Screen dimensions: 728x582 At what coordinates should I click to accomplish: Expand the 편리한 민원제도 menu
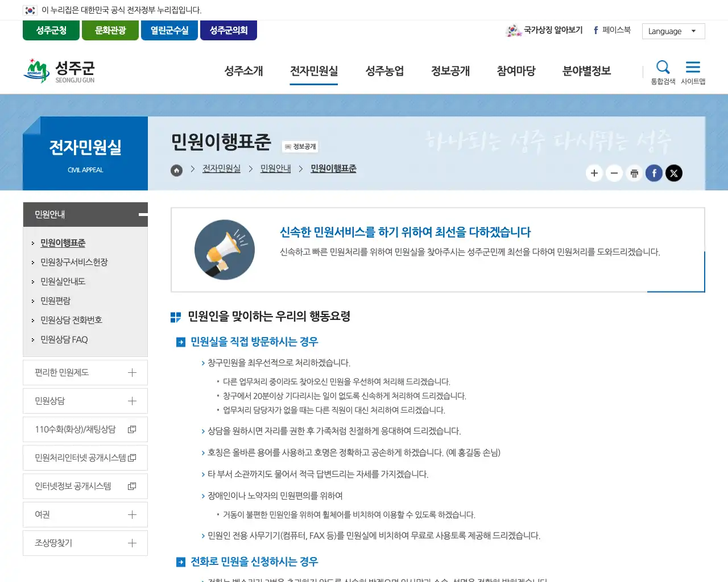pyautogui.click(x=85, y=373)
